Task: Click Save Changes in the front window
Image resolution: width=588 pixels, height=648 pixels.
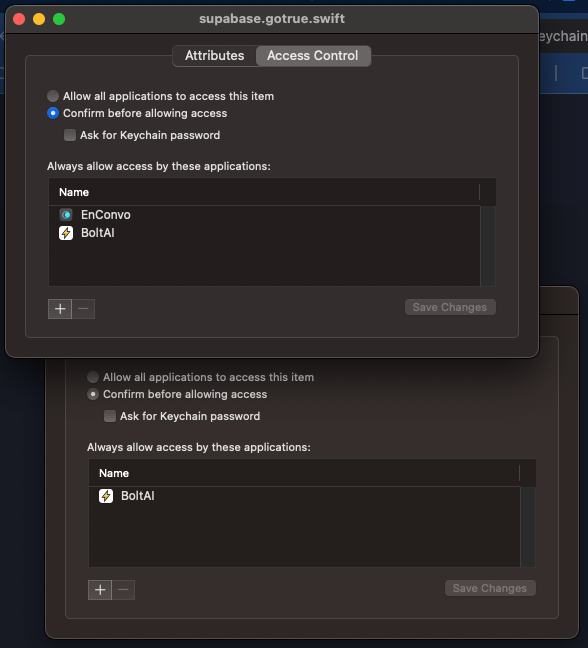Action: tap(450, 307)
